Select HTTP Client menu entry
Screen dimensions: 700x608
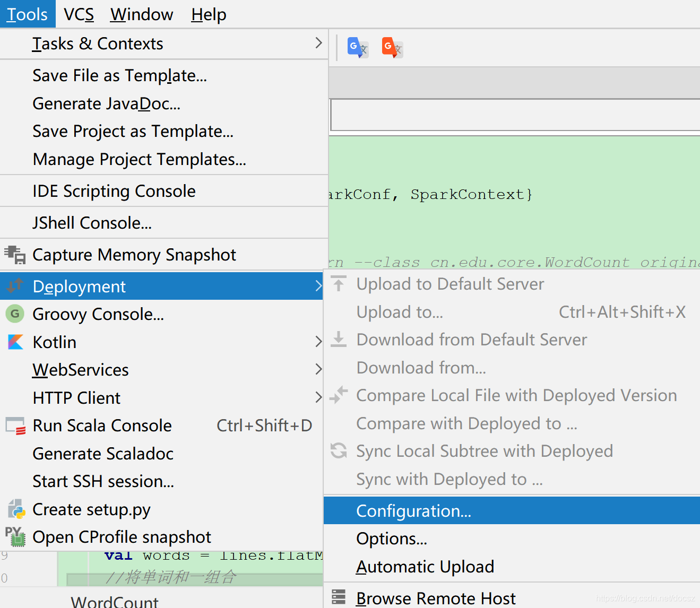click(x=161, y=397)
